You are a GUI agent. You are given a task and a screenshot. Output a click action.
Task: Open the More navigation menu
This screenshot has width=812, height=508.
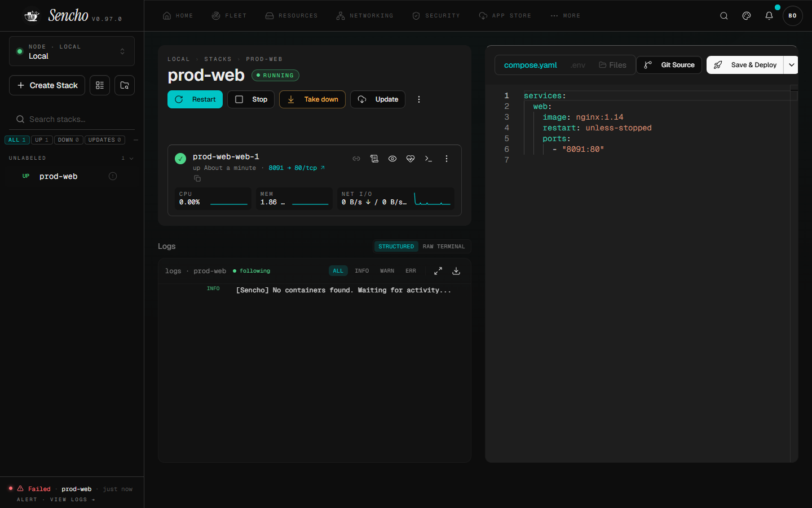tap(566, 16)
